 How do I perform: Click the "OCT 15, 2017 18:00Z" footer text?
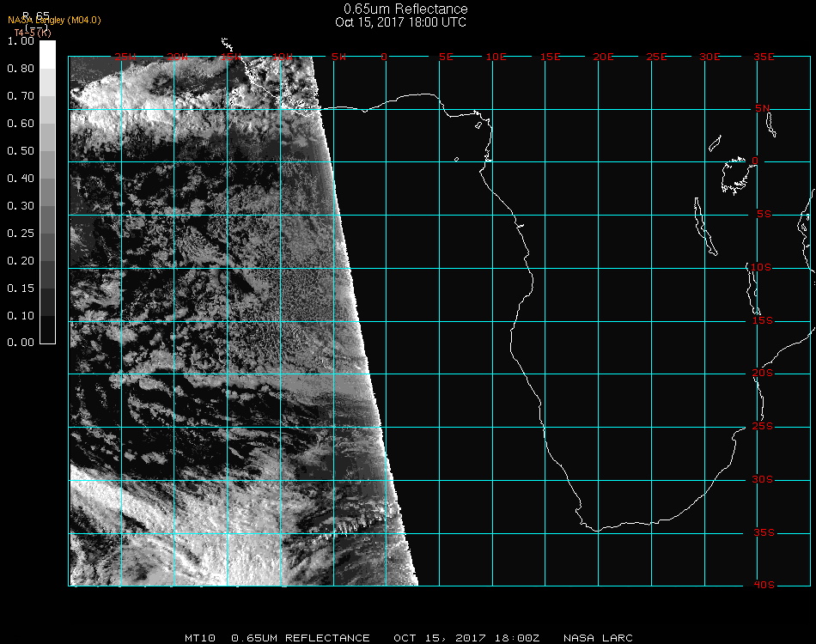point(466,638)
